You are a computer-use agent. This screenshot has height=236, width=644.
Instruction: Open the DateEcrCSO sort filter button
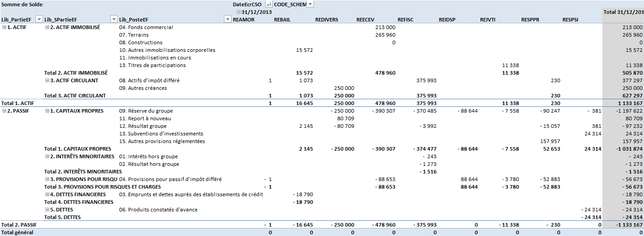click(x=269, y=4)
